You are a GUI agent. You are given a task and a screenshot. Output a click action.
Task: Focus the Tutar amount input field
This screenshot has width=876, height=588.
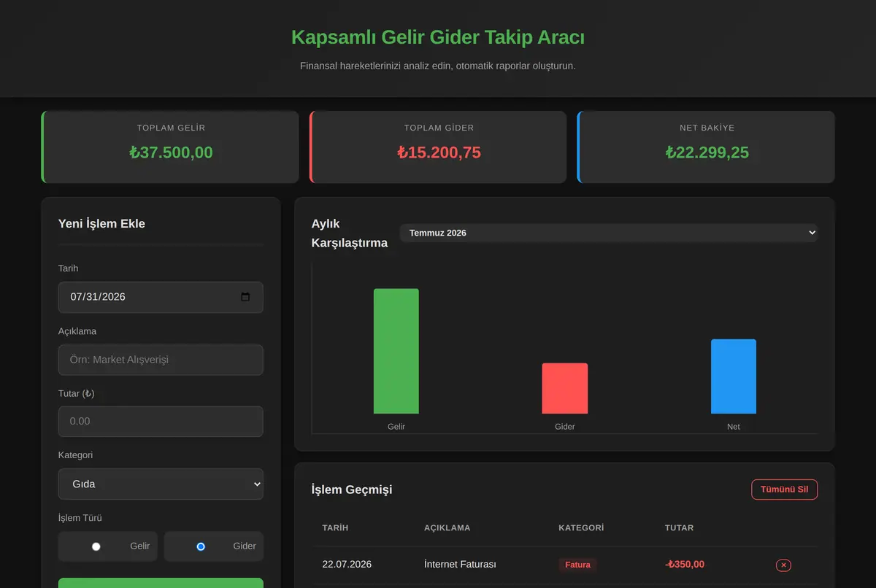161,421
